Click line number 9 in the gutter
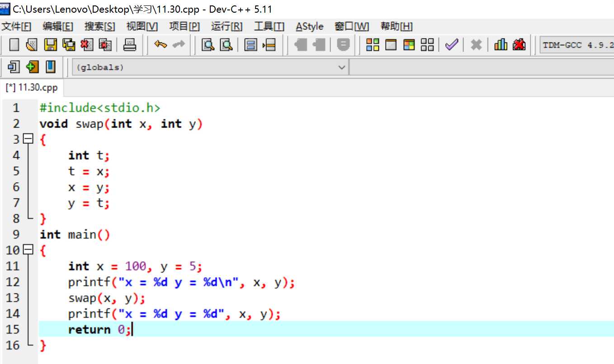The image size is (614, 364). [x=16, y=234]
